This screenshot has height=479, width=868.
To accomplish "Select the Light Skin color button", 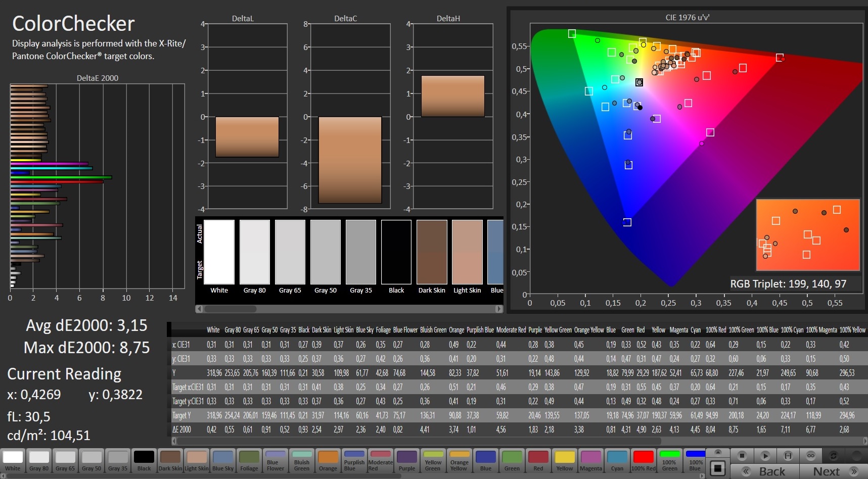I will coord(197,461).
